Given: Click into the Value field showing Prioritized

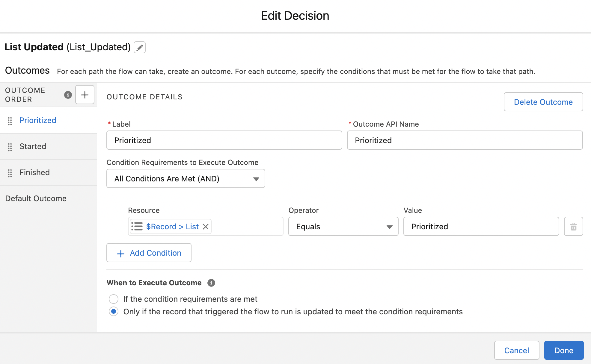Looking at the screenshot, I should click(x=481, y=227).
